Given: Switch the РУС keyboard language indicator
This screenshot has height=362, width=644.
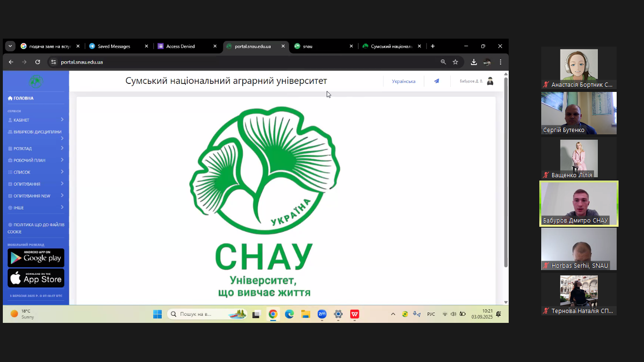Looking at the screenshot, I should (x=431, y=314).
